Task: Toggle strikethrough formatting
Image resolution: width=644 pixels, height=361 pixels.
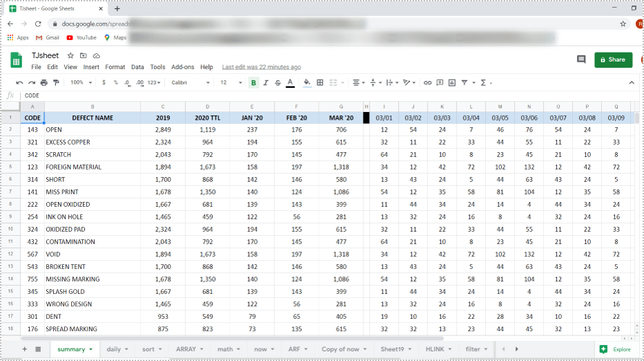Action: click(278, 82)
